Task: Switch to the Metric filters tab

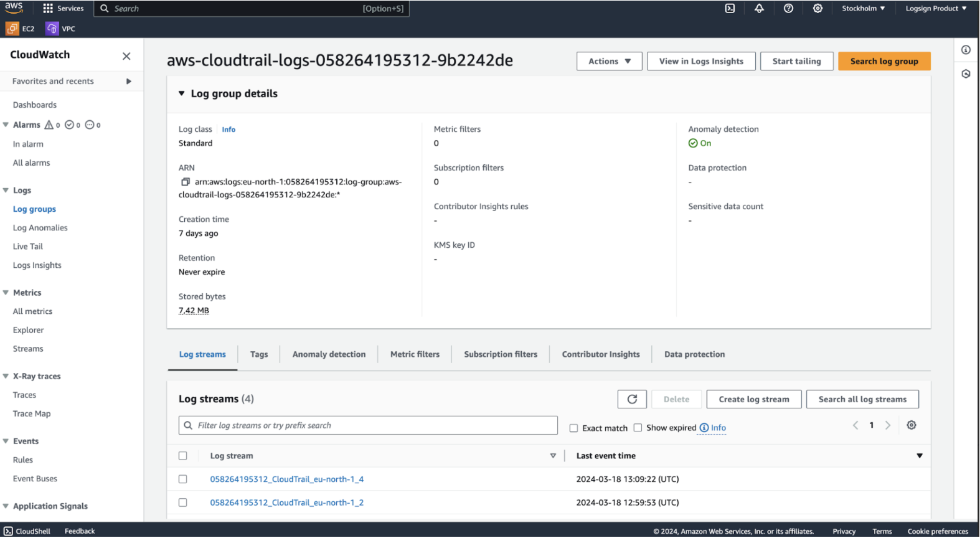Action: 415,354
